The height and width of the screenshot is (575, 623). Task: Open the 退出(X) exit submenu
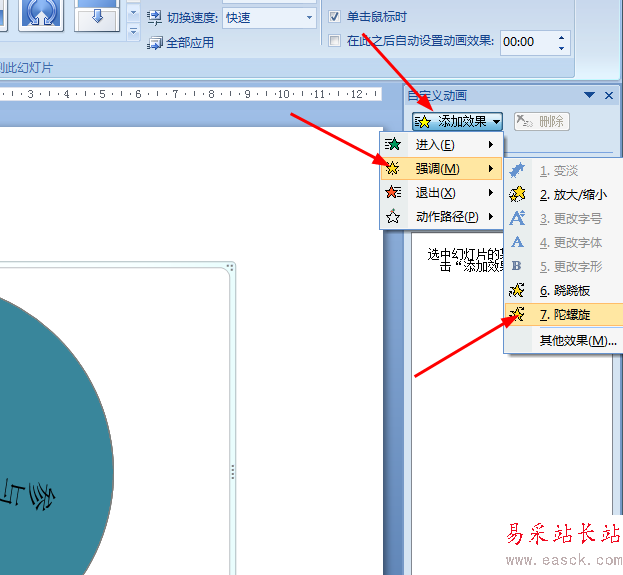441,193
